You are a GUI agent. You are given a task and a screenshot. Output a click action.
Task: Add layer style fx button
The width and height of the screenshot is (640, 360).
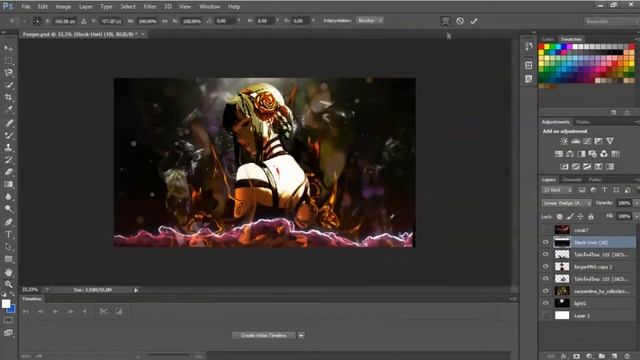564,356
